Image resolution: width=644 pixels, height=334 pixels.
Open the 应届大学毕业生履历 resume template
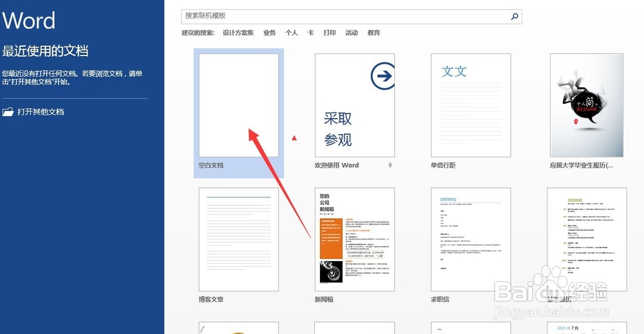(587, 105)
